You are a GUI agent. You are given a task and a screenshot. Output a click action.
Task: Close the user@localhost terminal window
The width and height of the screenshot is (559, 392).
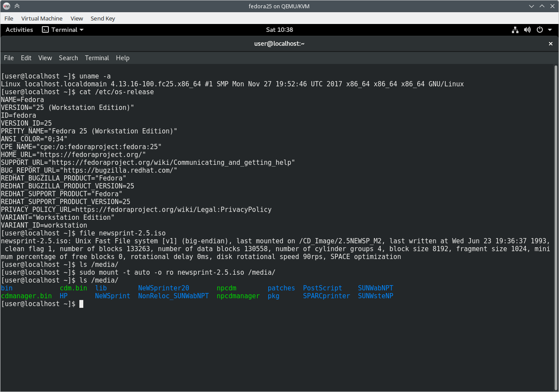(x=550, y=44)
